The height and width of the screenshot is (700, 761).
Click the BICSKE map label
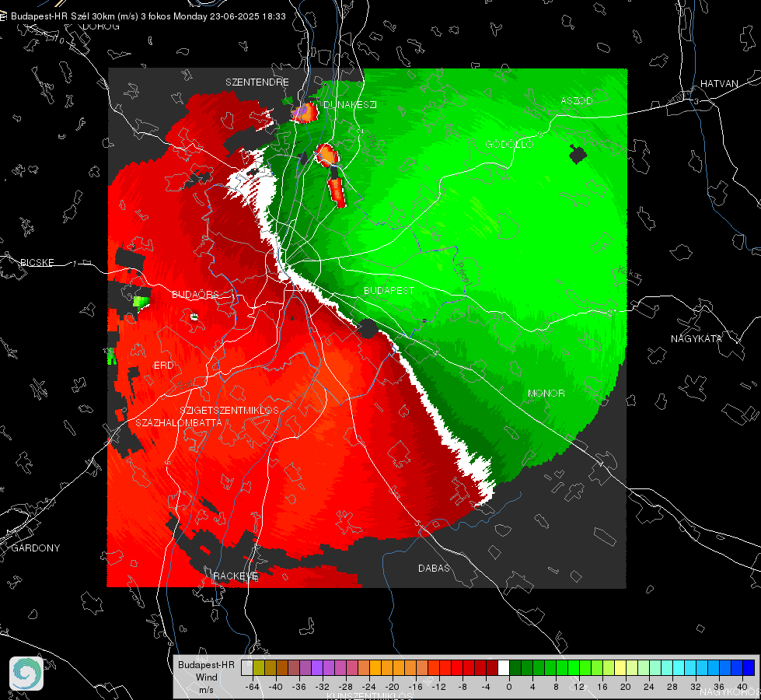coord(37,262)
